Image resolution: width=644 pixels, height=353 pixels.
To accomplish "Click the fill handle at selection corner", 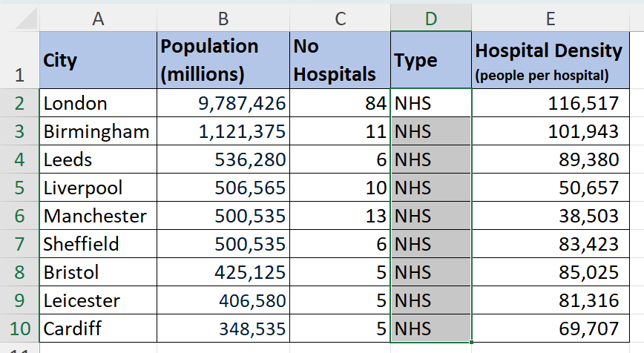I will [471, 342].
